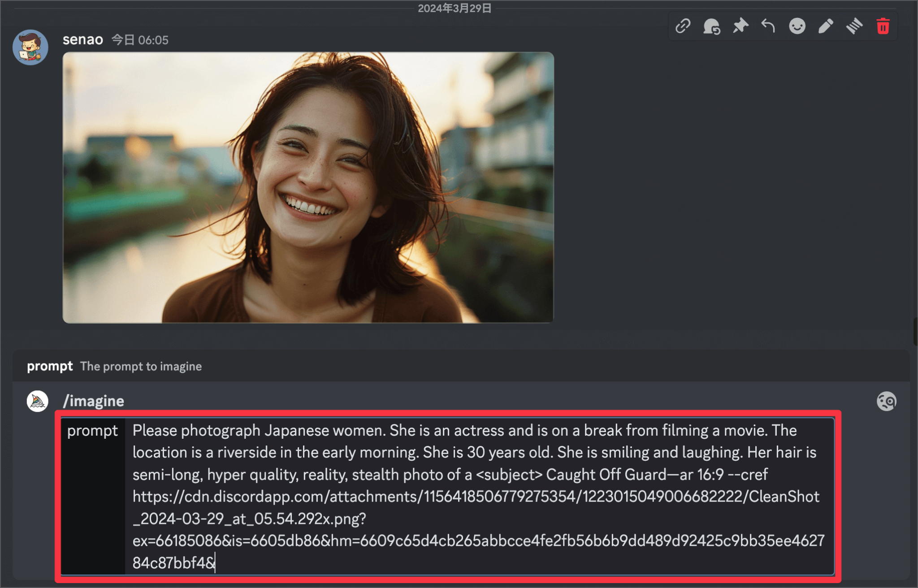Click the mark-unread lines icon
This screenshot has height=588, width=918.
(854, 26)
